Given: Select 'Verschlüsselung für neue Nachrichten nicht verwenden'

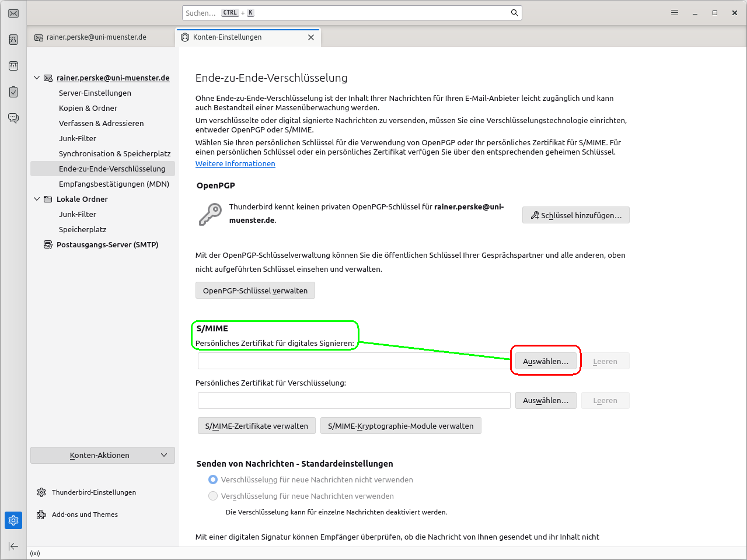Looking at the screenshot, I should [213, 480].
